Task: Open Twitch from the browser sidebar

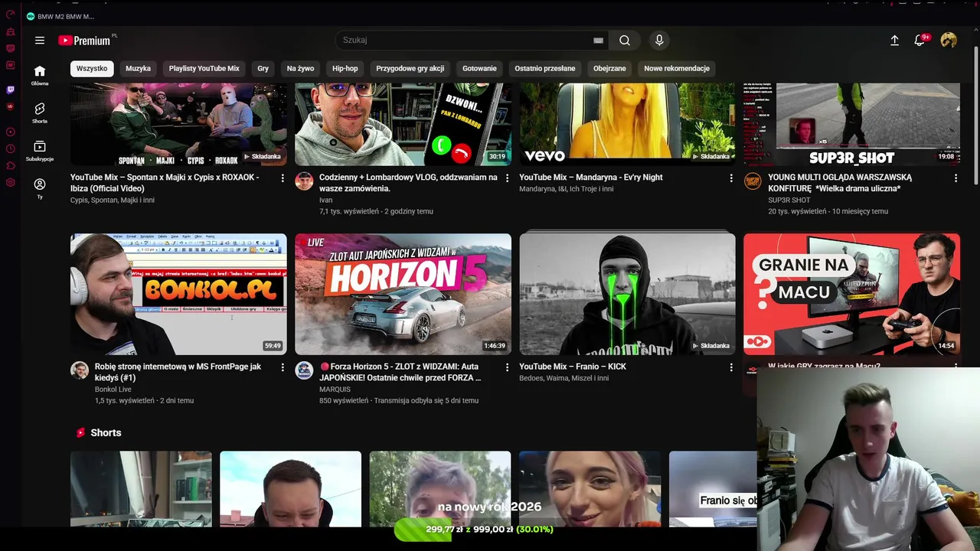Action: [x=11, y=90]
